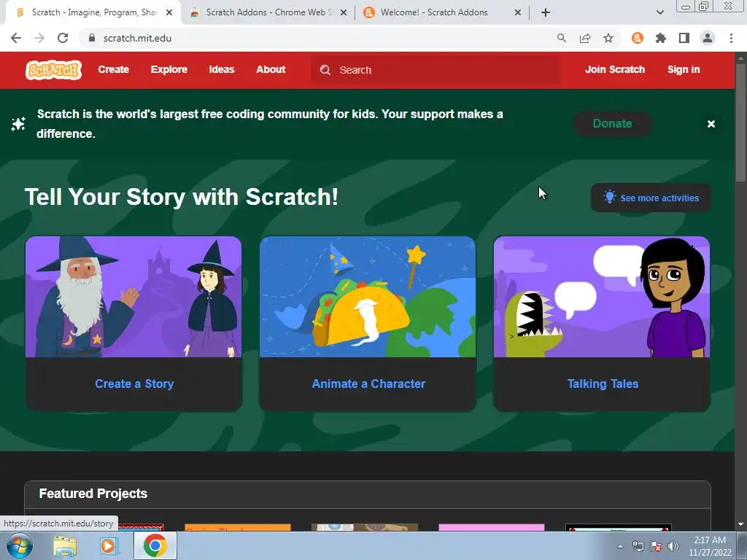
Task: Click the volume speaker tray icon
Action: click(x=673, y=546)
